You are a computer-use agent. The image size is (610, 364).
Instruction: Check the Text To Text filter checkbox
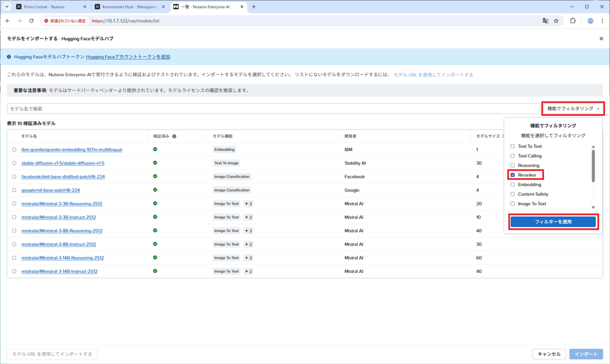pyautogui.click(x=512, y=146)
